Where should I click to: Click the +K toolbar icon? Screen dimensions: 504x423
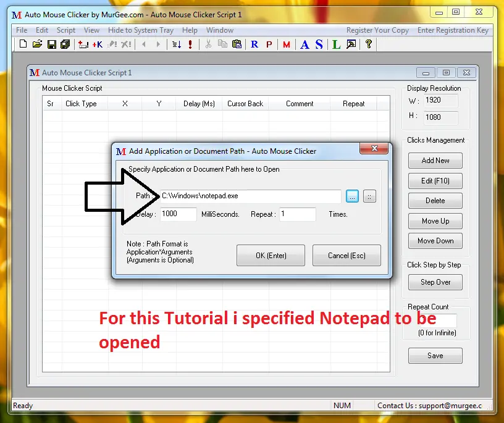(98, 44)
